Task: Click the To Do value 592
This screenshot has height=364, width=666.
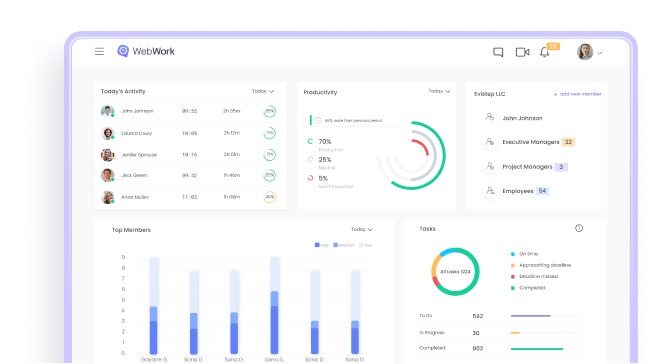Action: click(x=478, y=316)
